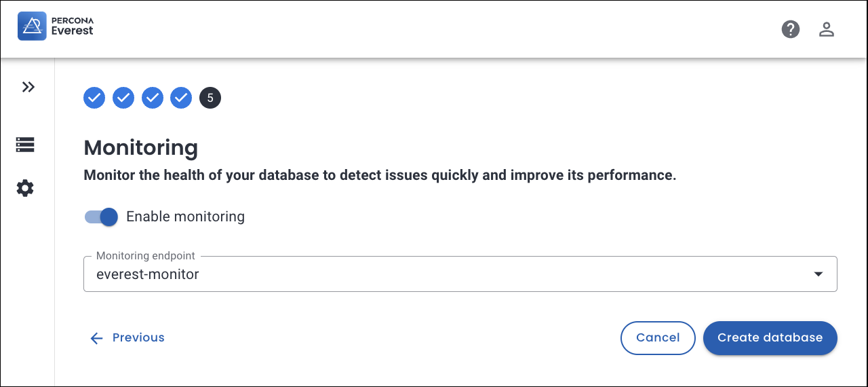Select step 5 circle indicator
The height and width of the screenshot is (387, 868).
(210, 98)
